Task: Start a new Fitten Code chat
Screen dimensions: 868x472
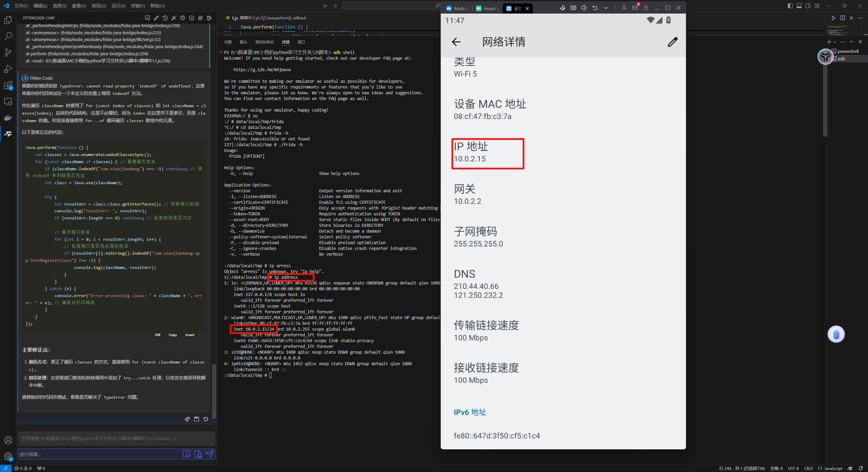Action: coord(147,18)
